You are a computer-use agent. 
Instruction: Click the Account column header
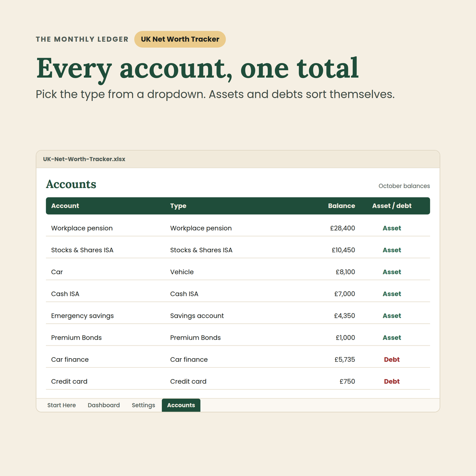pos(65,206)
